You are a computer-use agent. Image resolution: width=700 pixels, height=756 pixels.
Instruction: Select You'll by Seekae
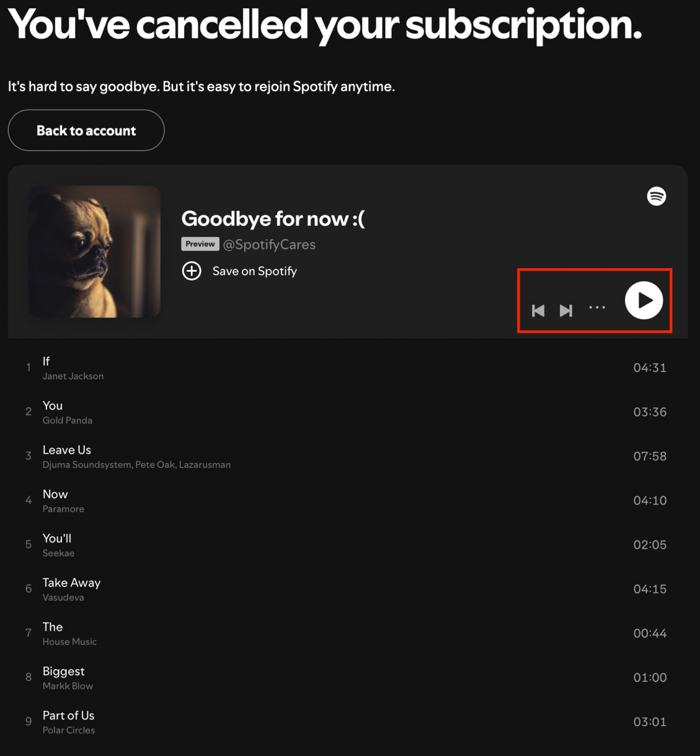[57, 539]
